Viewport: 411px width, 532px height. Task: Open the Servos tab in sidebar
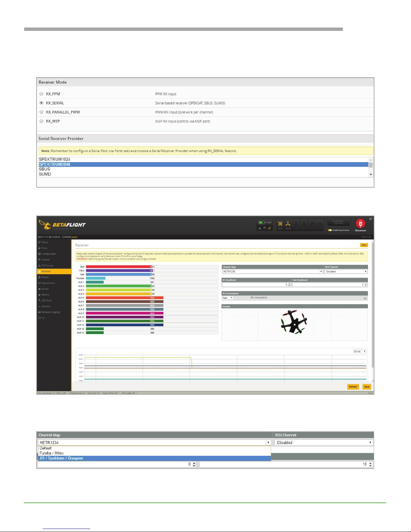click(x=54, y=289)
